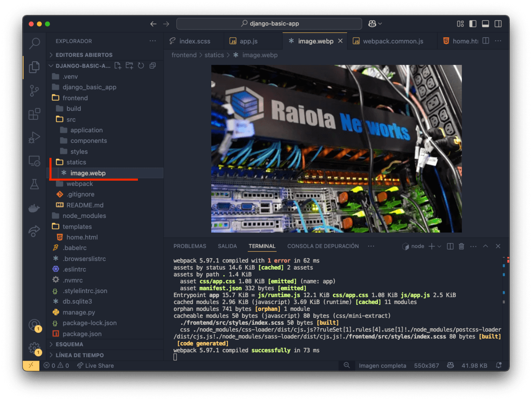Open the Live Share activity icon
This screenshot has width=532, height=401.
pos(34,231)
